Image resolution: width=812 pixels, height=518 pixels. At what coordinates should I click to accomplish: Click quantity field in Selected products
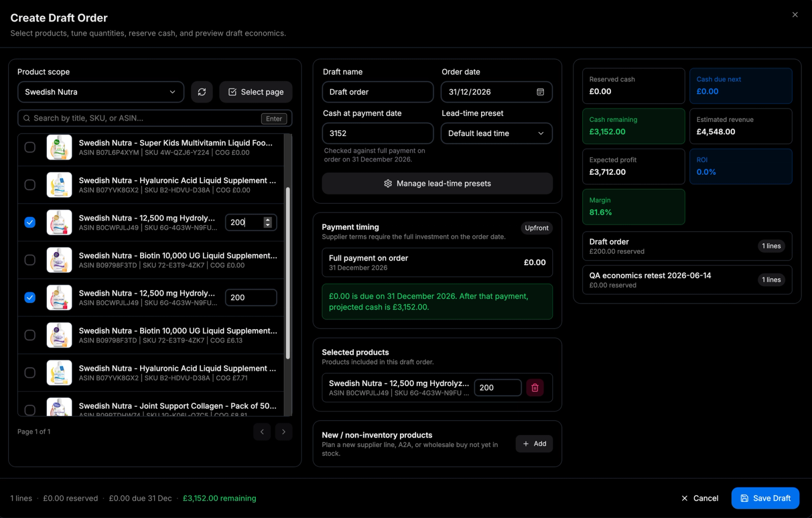pos(498,387)
